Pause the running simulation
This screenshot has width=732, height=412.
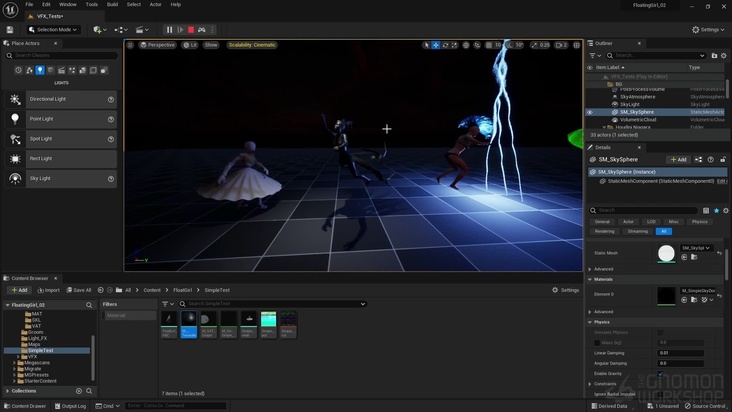point(169,30)
